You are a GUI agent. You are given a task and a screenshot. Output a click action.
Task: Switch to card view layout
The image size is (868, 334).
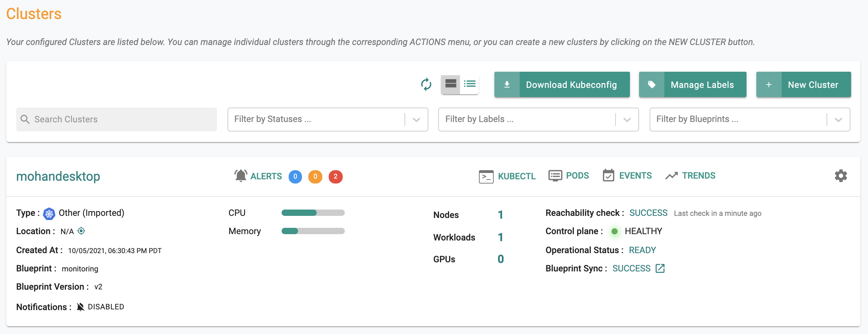[x=451, y=84]
